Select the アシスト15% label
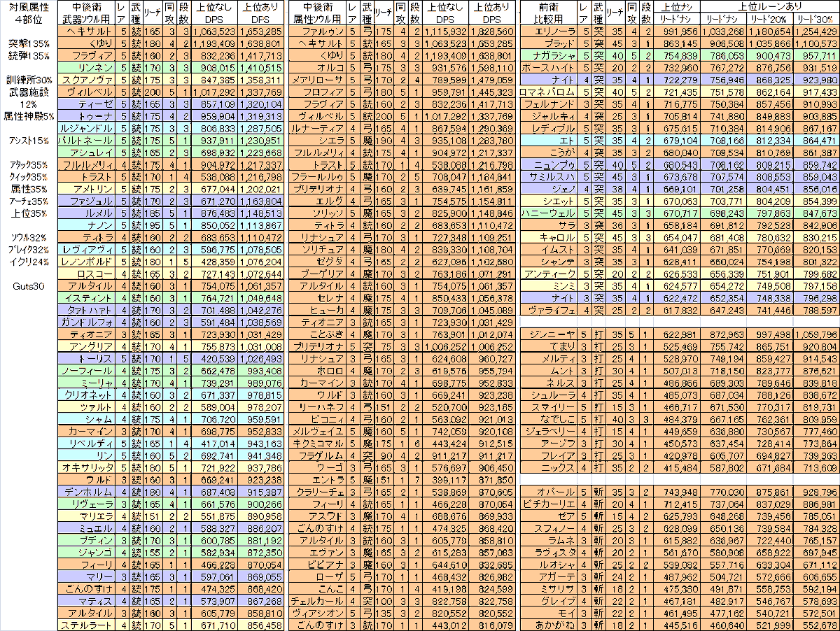The image size is (840, 631). 29,140
